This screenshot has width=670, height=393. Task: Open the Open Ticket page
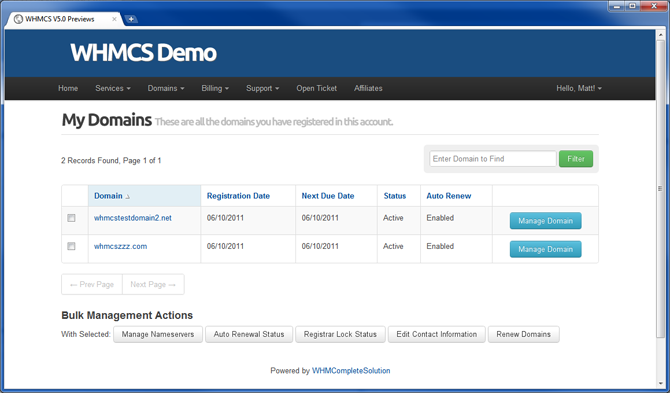317,88
